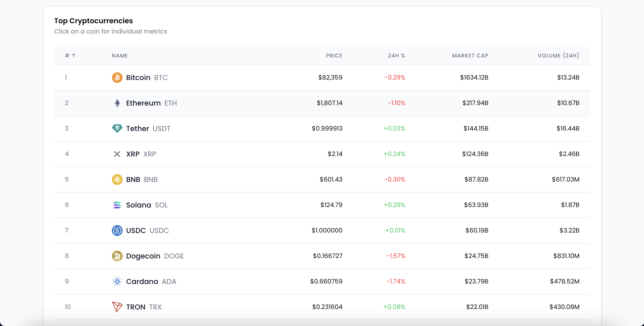Click Tether price $0.999913

(x=327, y=128)
